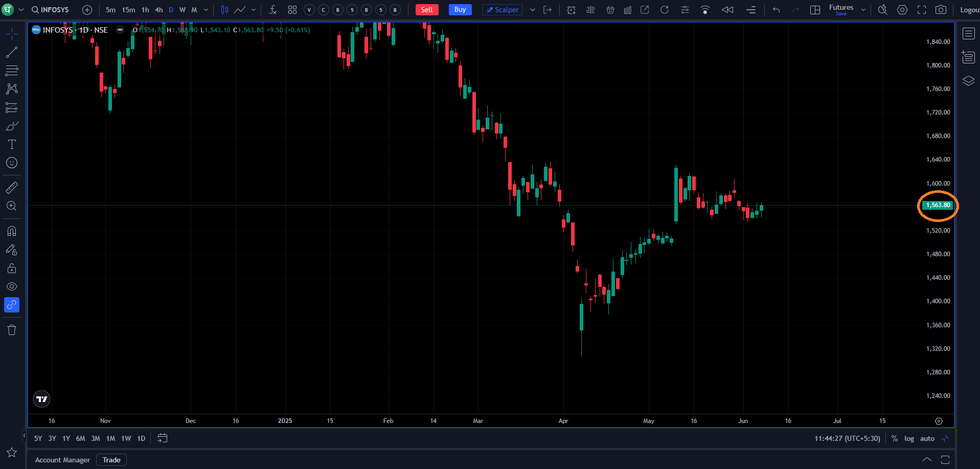The width and height of the screenshot is (980, 469).
Task: Expand the Scalper dropdown arrow
Action: 532,10
